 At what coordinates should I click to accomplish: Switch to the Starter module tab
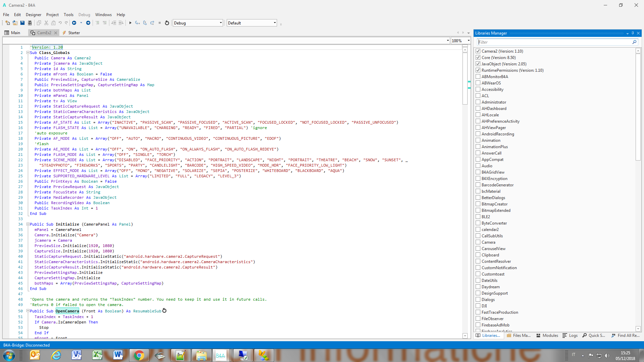(x=71, y=33)
